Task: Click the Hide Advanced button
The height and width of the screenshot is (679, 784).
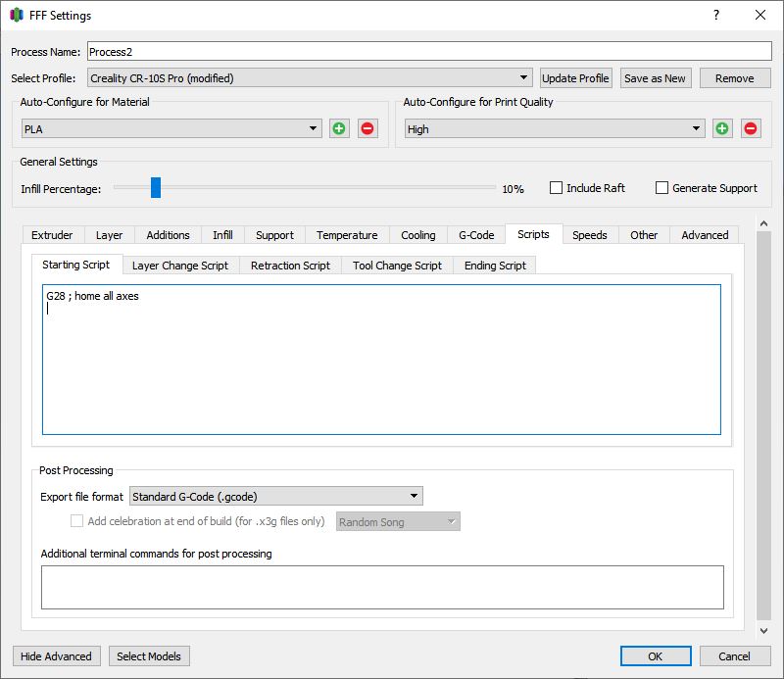Action: click(x=56, y=656)
